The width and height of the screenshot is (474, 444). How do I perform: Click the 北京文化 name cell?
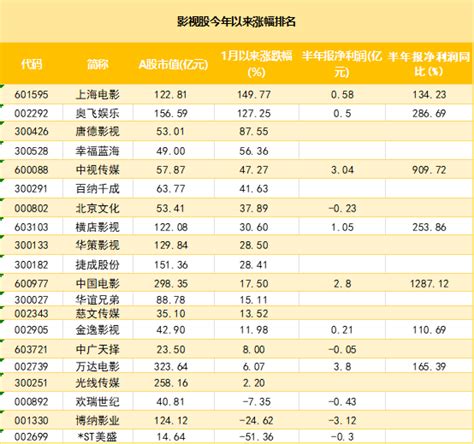(x=97, y=209)
